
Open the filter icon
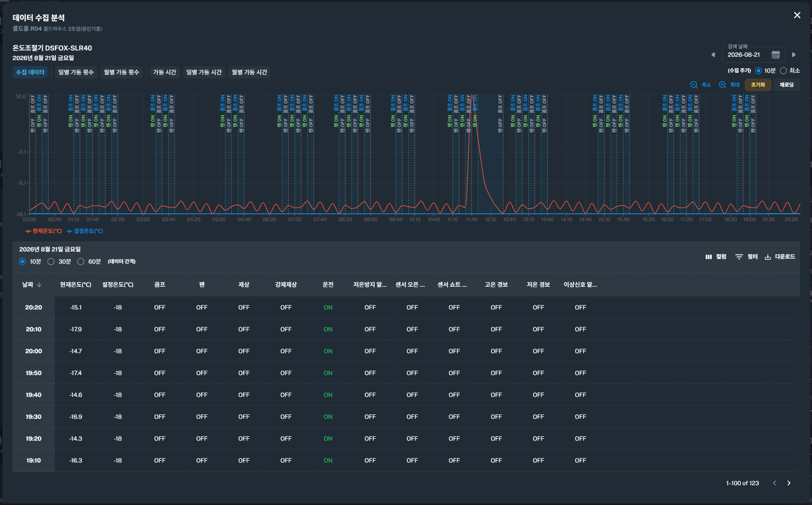point(739,256)
